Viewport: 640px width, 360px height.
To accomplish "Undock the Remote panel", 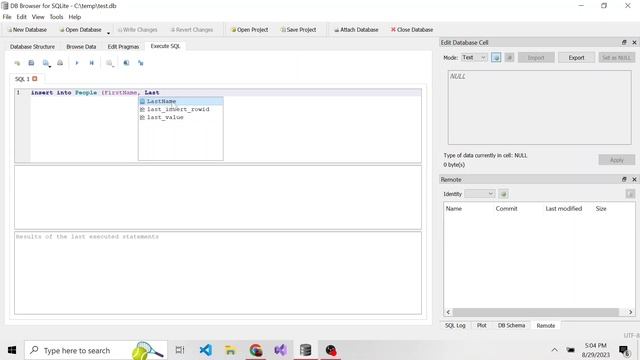I will pyautogui.click(x=624, y=179).
